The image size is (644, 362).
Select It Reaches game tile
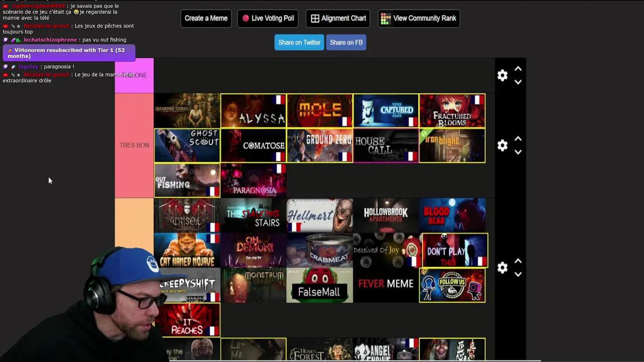coord(187,320)
